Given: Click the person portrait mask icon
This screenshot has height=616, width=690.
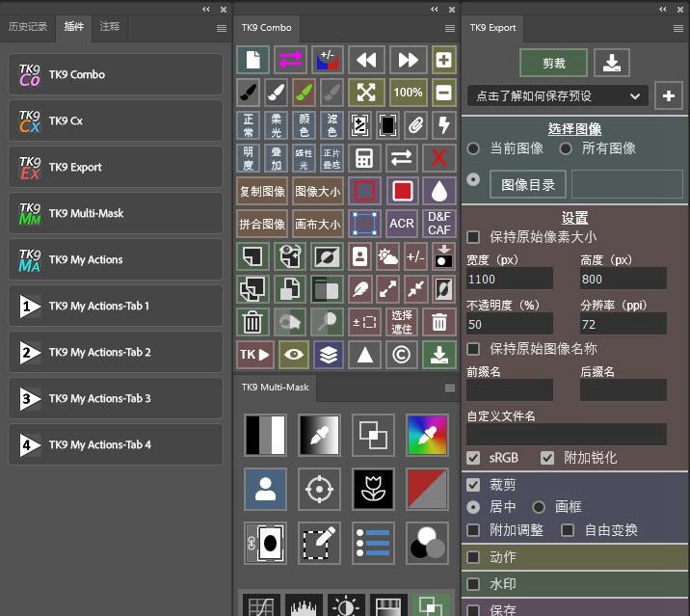Looking at the screenshot, I should click(265, 489).
